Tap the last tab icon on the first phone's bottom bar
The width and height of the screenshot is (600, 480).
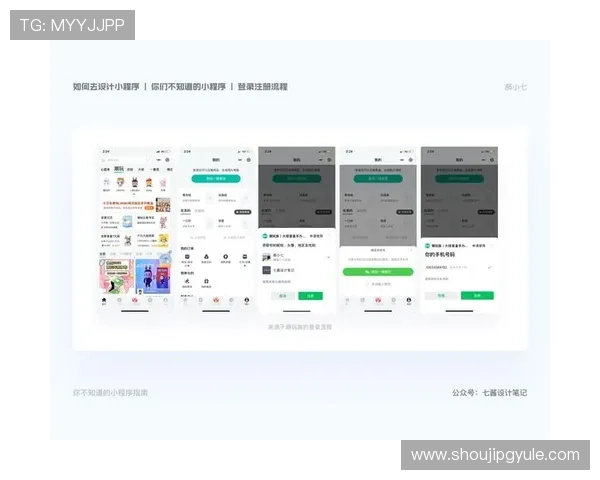[x=165, y=300]
